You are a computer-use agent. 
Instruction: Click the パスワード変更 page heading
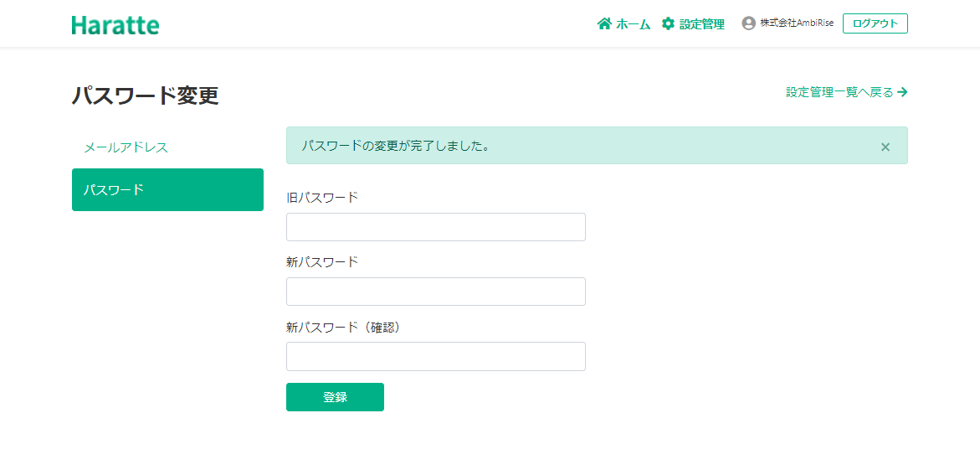(145, 96)
